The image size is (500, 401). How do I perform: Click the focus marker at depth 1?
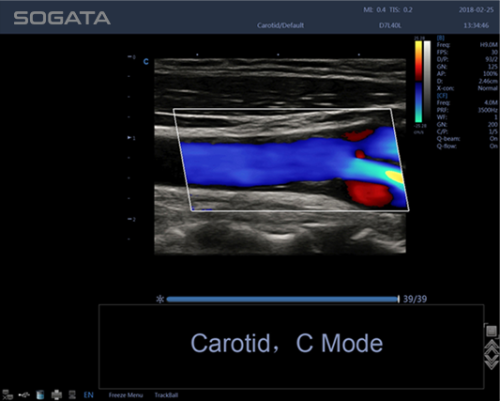[x=129, y=137]
